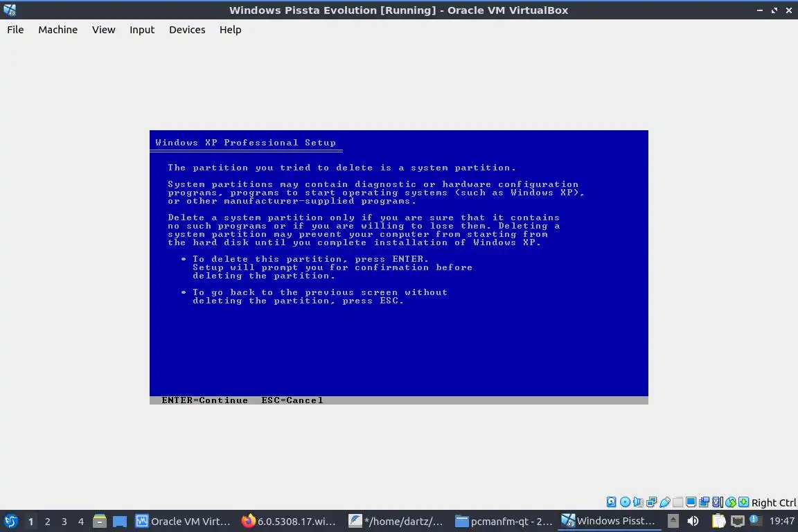Switch to workspace 2

(47, 522)
